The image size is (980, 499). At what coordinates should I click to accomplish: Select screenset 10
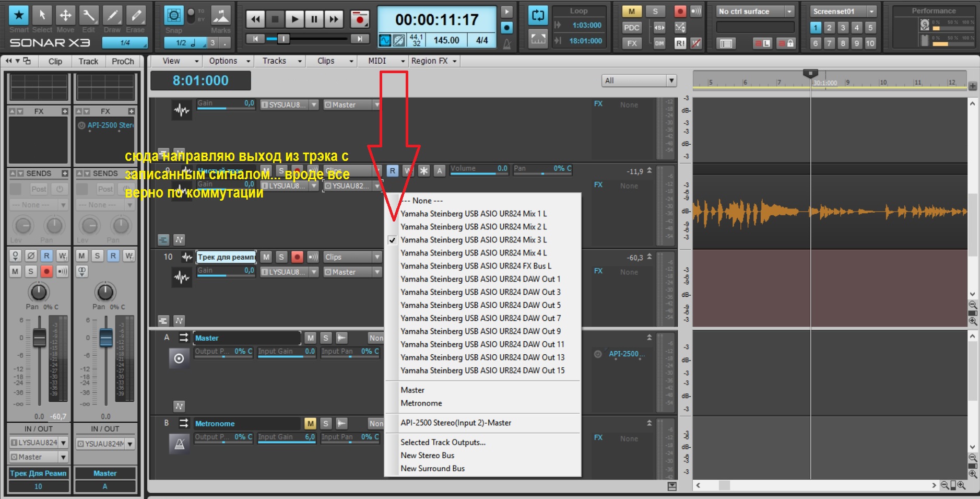click(870, 43)
